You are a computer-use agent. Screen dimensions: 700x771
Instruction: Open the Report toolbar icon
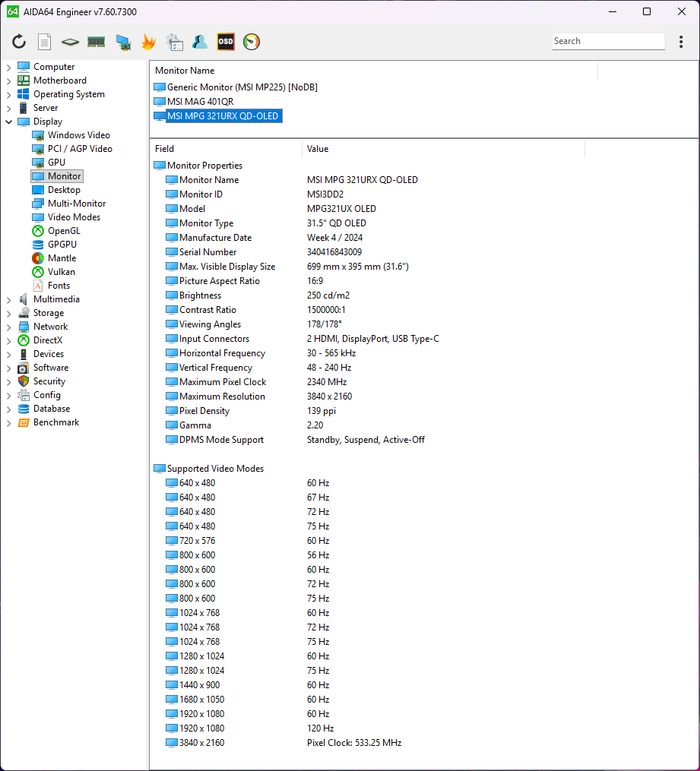click(44, 42)
